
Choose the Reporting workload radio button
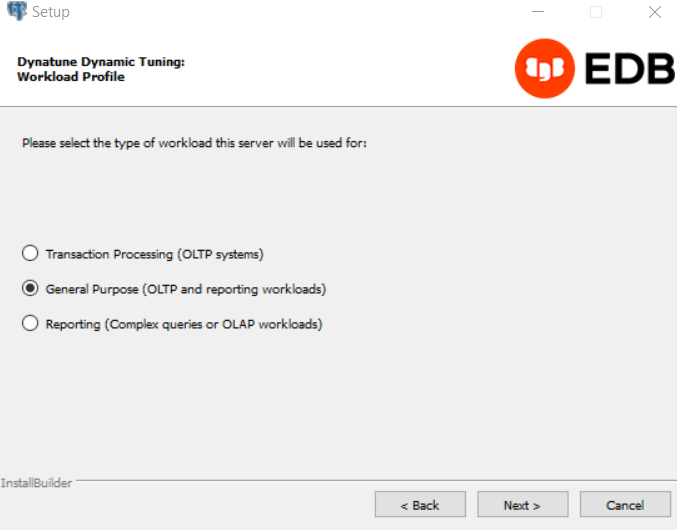click(x=30, y=324)
